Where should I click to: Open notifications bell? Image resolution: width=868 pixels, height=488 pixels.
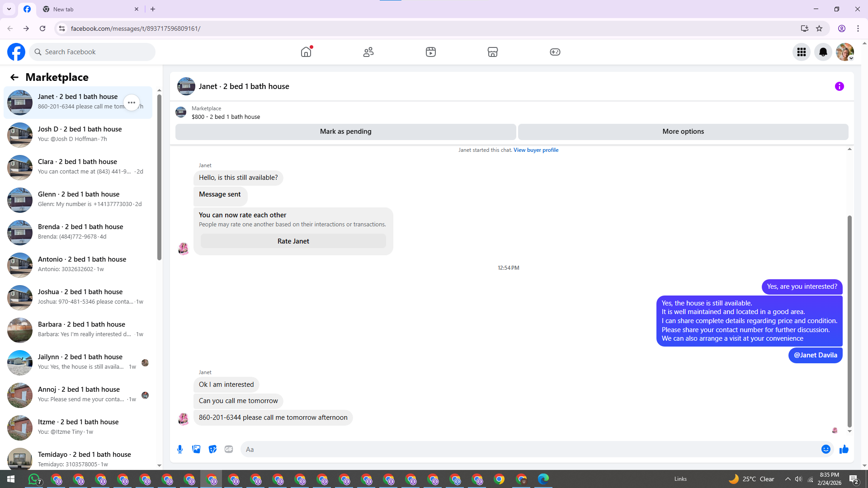point(823,52)
